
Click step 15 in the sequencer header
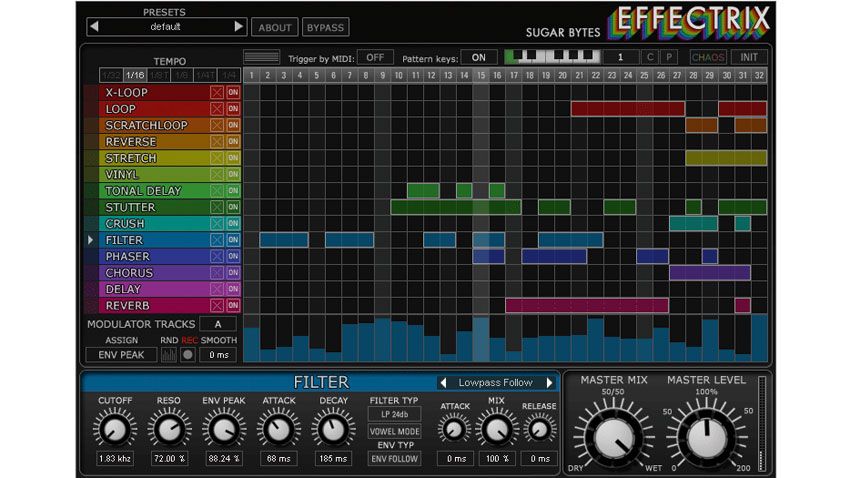[x=481, y=75]
